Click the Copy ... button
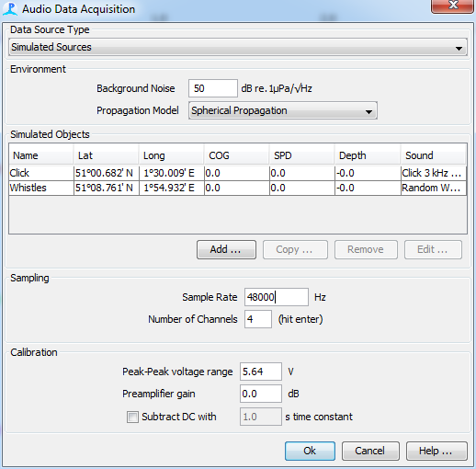 (x=295, y=249)
